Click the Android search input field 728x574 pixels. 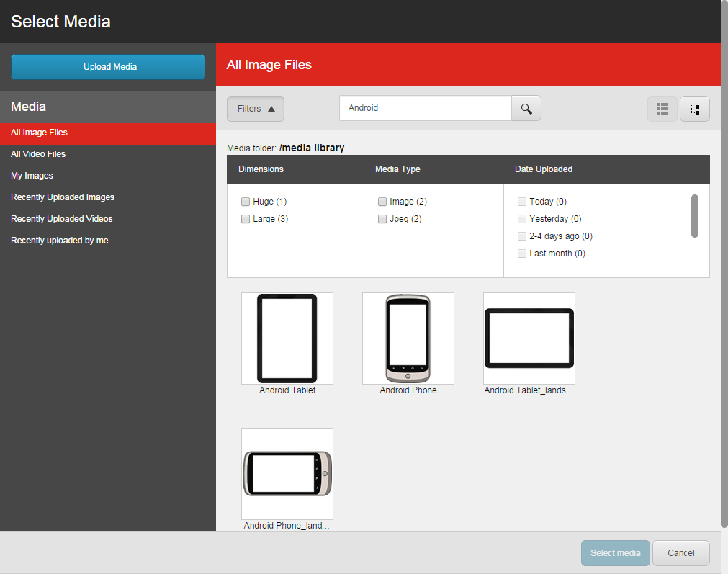click(426, 108)
